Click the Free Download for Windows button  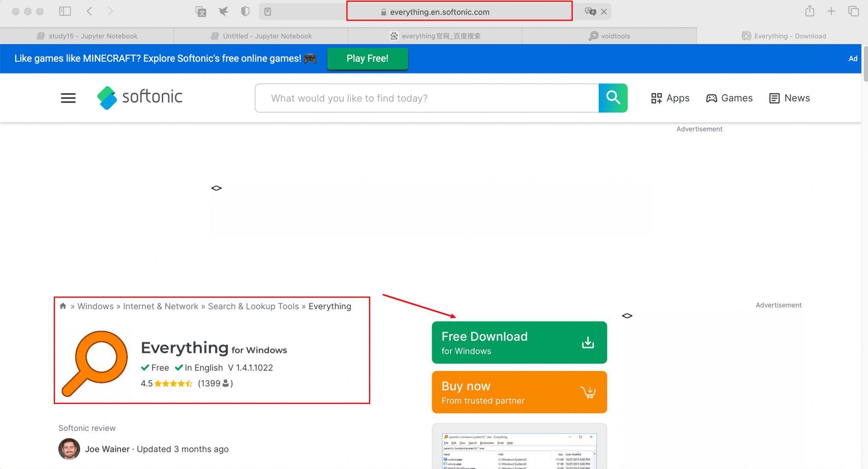(x=519, y=342)
